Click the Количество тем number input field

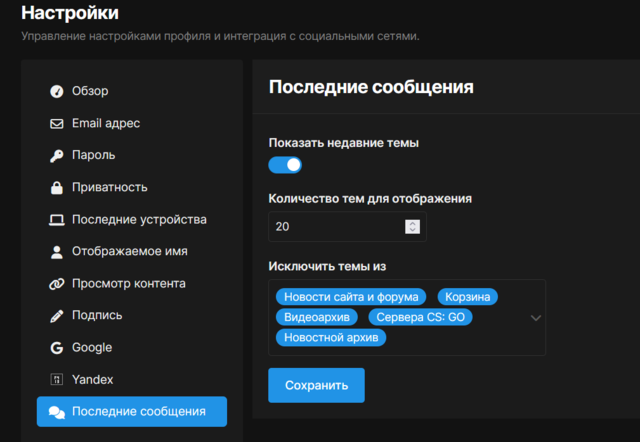pos(335,227)
